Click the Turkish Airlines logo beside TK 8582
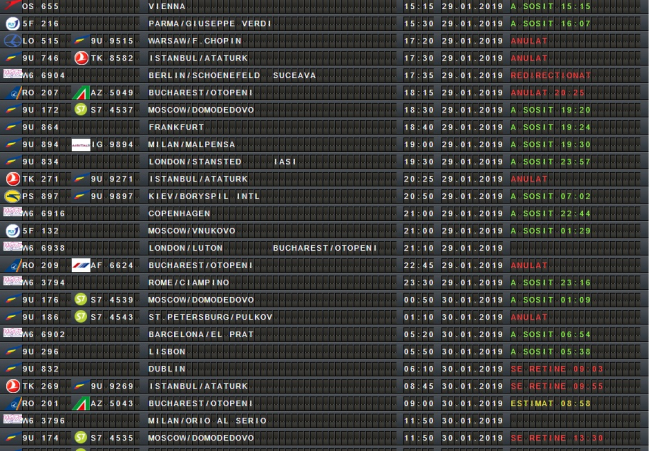The width and height of the screenshot is (650, 451). (x=81, y=58)
